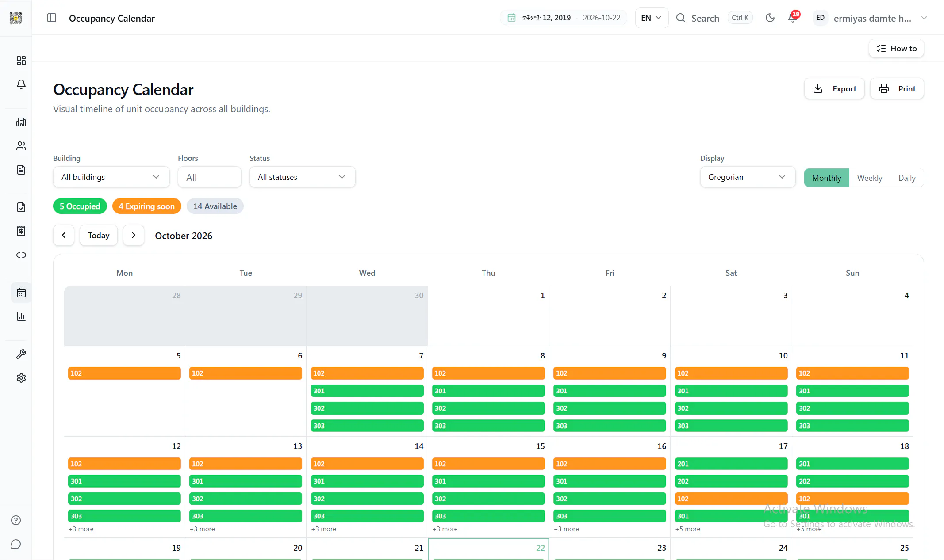Screen dimensions: 944x560
Task: Open the calendar icon in sidebar
Action: [x=21, y=293]
